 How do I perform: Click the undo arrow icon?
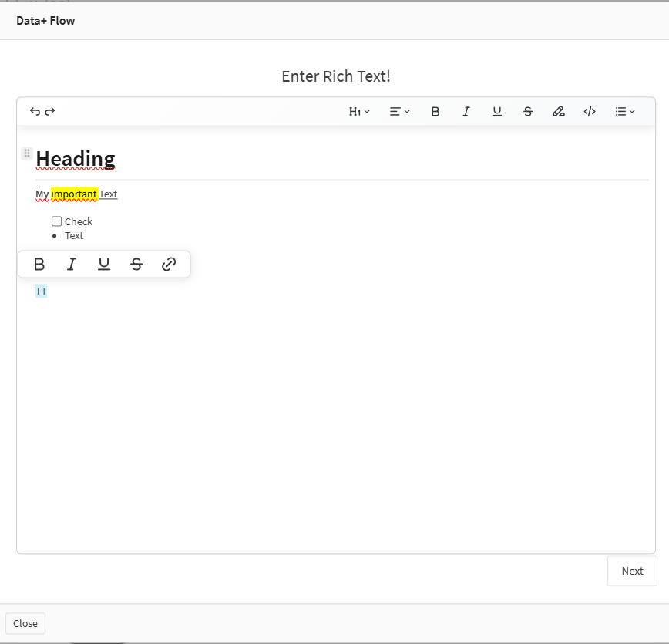35,112
